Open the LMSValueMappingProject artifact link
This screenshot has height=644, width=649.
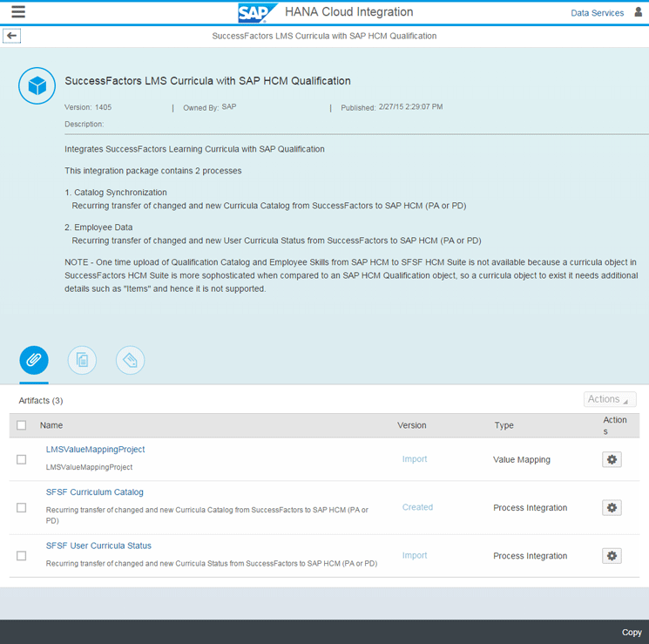(x=95, y=450)
